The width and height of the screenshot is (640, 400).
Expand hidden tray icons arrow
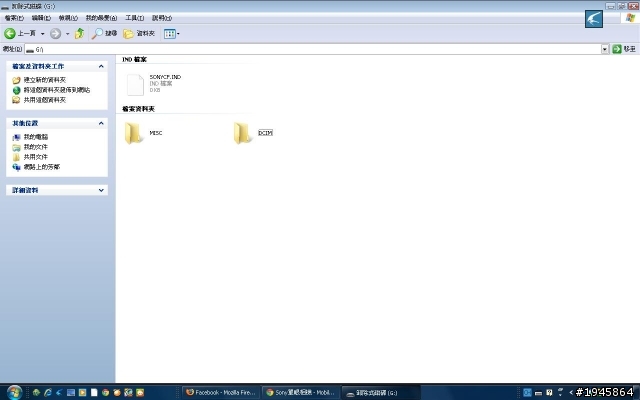pyautogui.click(x=571, y=393)
